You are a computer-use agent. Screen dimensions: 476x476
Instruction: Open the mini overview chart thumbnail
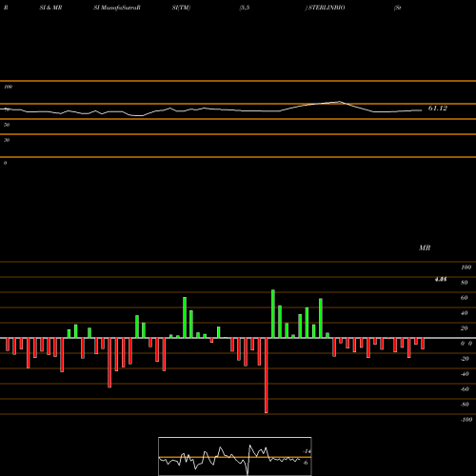(235, 456)
